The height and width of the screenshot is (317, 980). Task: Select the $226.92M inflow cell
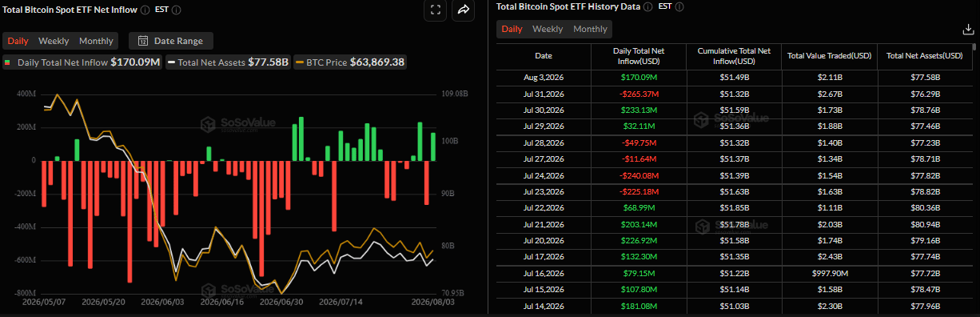[638, 240]
